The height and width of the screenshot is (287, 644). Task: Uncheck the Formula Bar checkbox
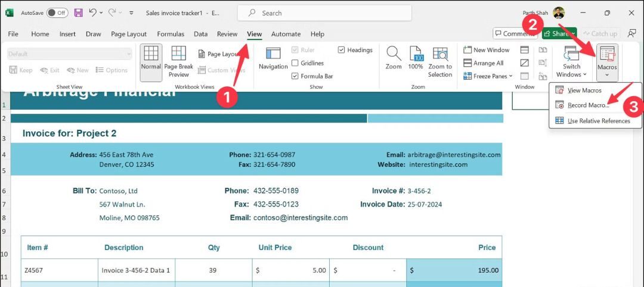pyautogui.click(x=295, y=76)
